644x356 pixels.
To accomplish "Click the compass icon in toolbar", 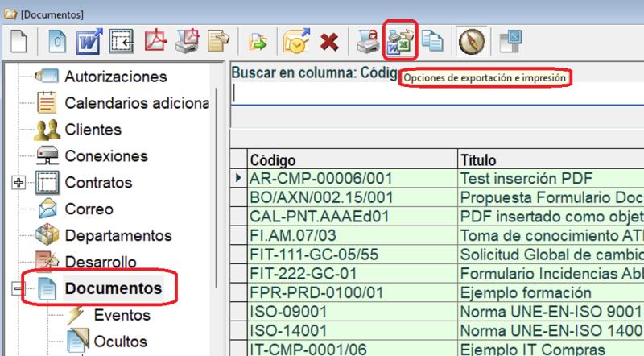I will pyautogui.click(x=469, y=41).
